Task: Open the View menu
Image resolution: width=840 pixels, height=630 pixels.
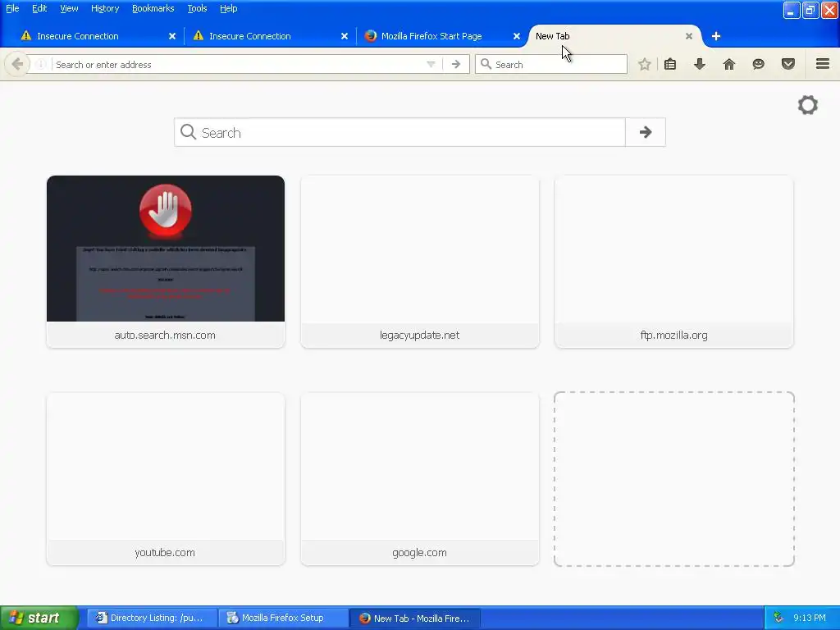Action: point(69,8)
